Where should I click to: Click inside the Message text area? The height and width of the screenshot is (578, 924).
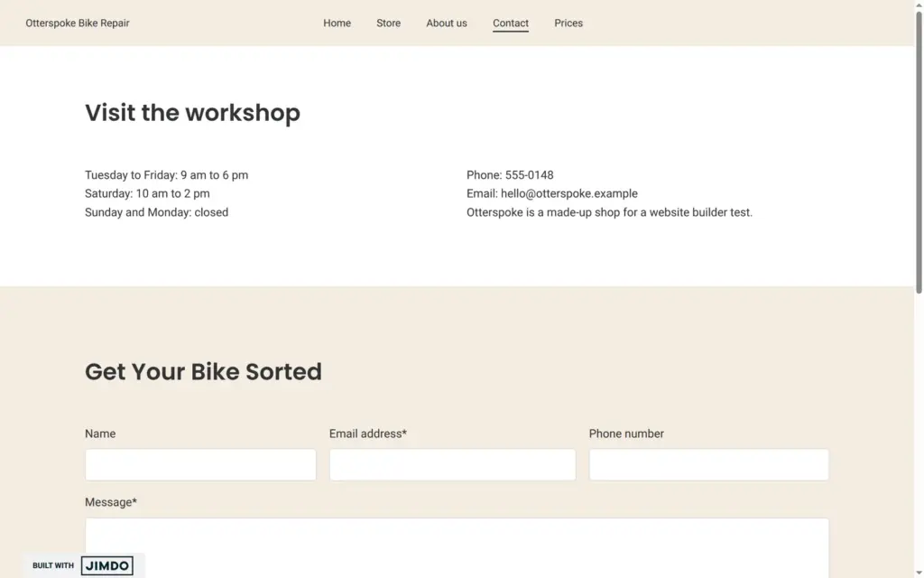(457, 548)
